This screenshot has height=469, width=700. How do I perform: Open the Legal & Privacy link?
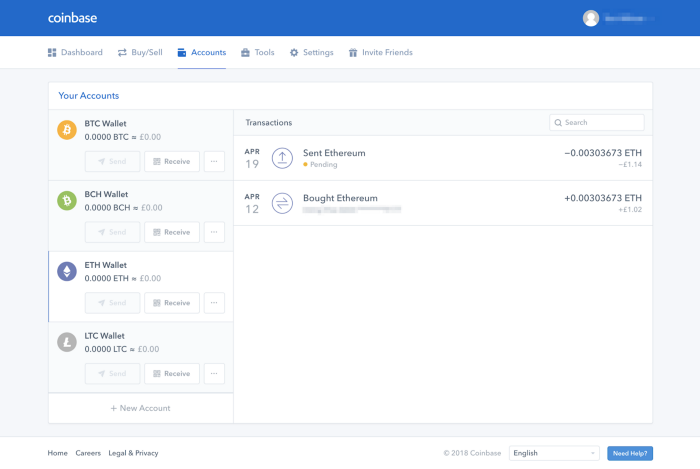(133, 453)
